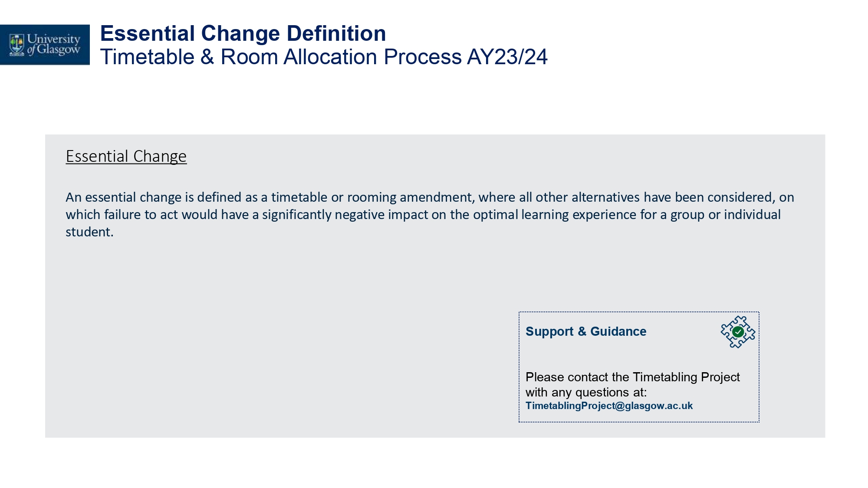The width and height of the screenshot is (868, 488).
Task: Open the TimetablingProject@glasgow.ac.uk email link
Action: click(x=609, y=406)
